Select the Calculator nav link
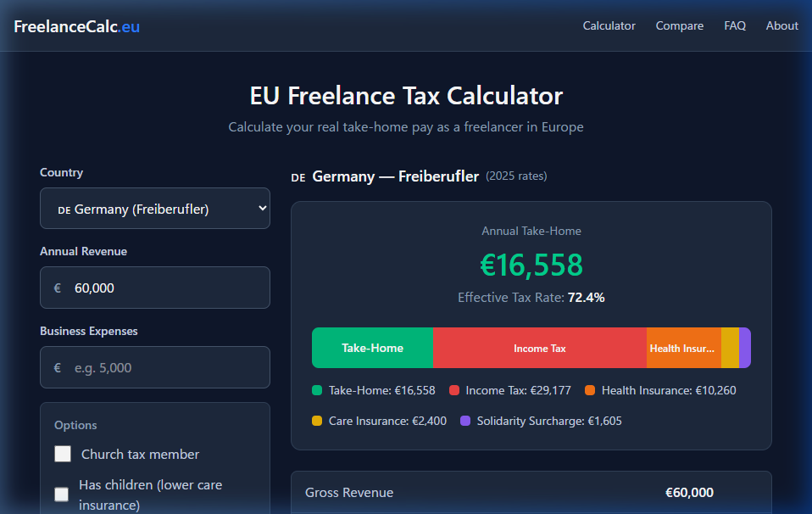 (x=609, y=25)
